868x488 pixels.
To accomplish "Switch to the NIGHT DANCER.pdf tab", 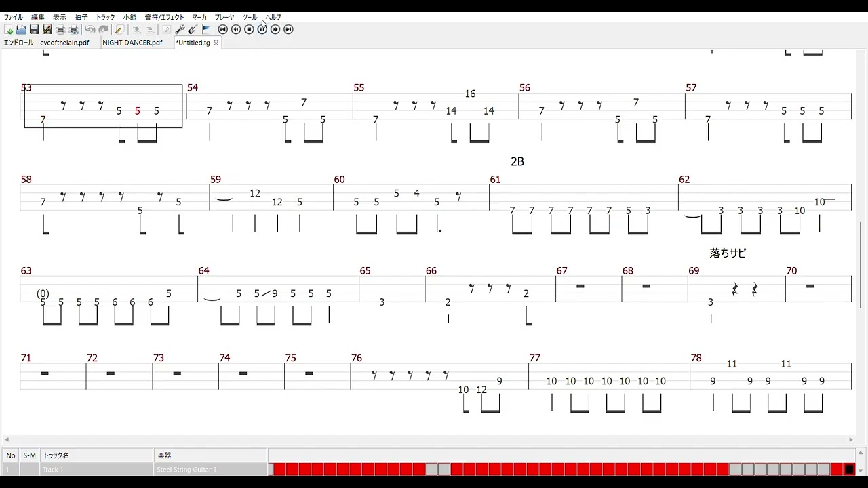I will tap(132, 43).
